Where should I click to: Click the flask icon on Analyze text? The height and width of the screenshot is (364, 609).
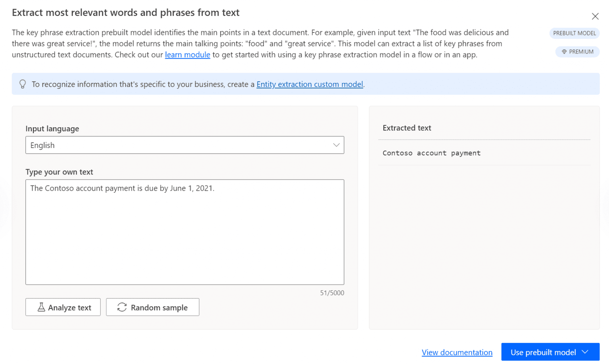click(x=41, y=307)
